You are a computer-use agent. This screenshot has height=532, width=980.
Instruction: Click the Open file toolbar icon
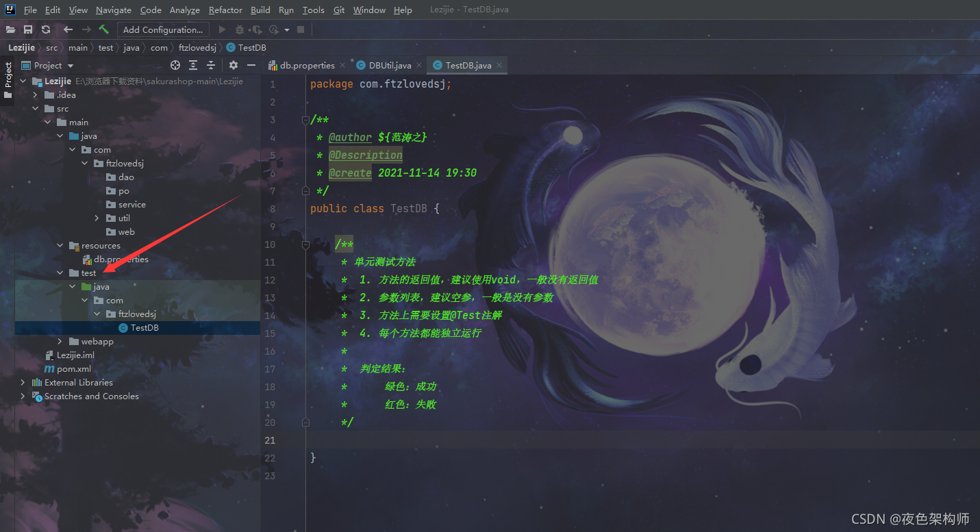(x=10, y=29)
